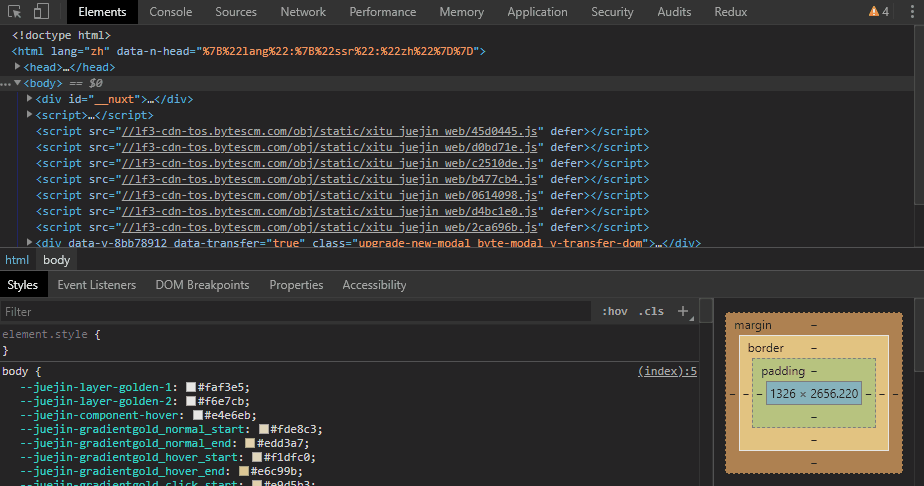Open the Event Listeners sub-tab
924x486 pixels.
pos(97,285)
